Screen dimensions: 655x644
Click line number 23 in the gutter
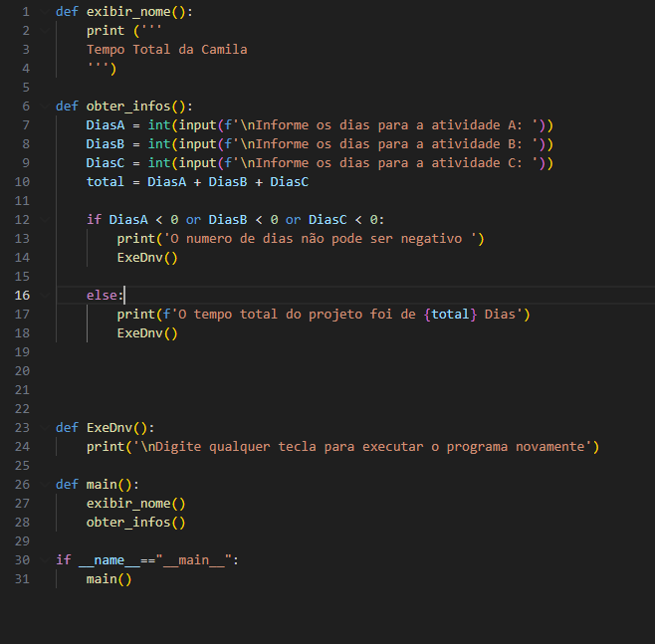pos(22,428)
